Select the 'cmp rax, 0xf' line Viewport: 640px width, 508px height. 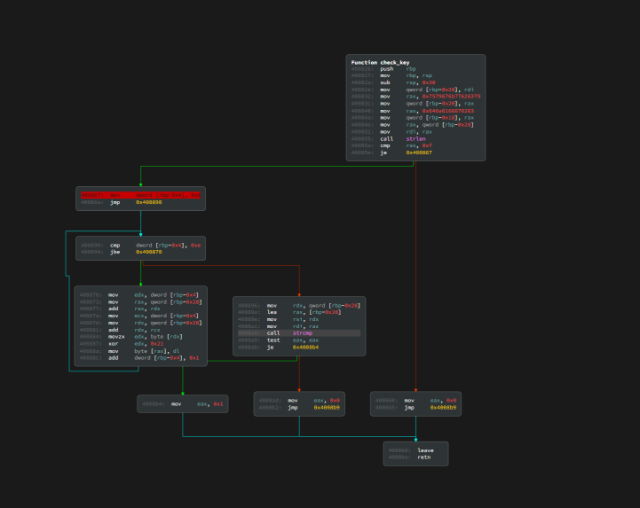[391, 145]
